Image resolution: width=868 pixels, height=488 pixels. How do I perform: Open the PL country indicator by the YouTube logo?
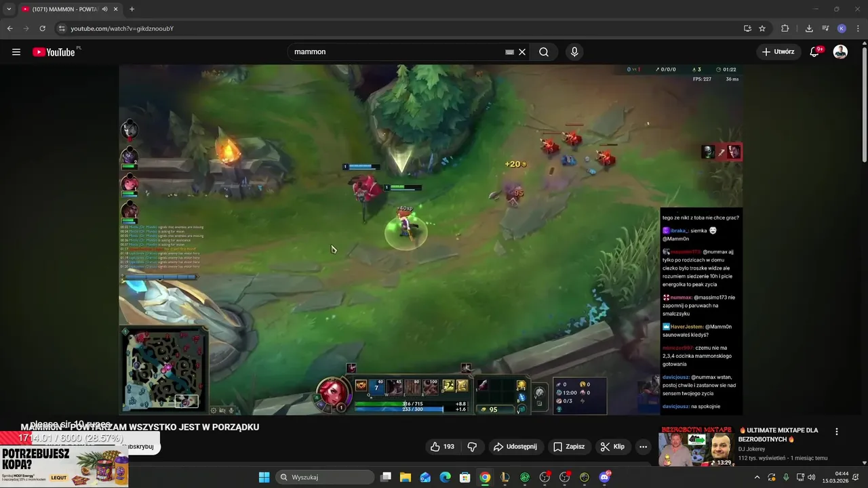tap(79, 48)
